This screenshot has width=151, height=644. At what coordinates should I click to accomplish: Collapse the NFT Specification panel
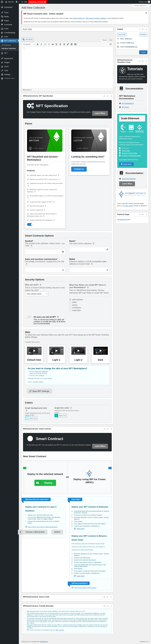click(111, 96)
